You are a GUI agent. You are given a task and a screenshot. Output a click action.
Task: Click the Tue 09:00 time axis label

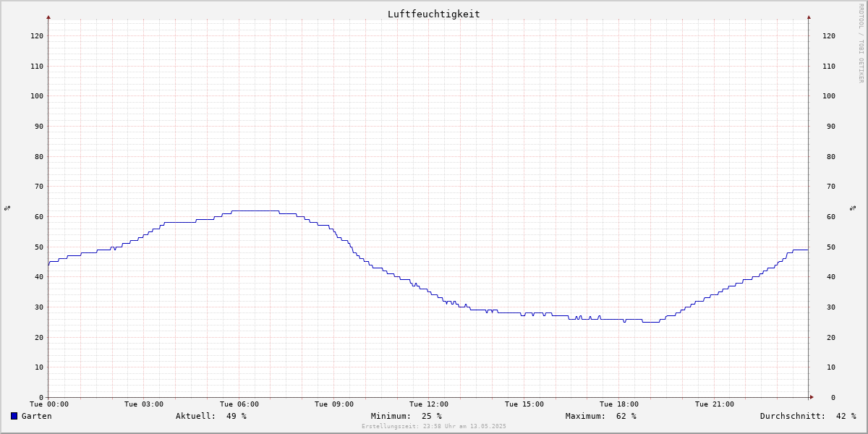tap(334, 404)
